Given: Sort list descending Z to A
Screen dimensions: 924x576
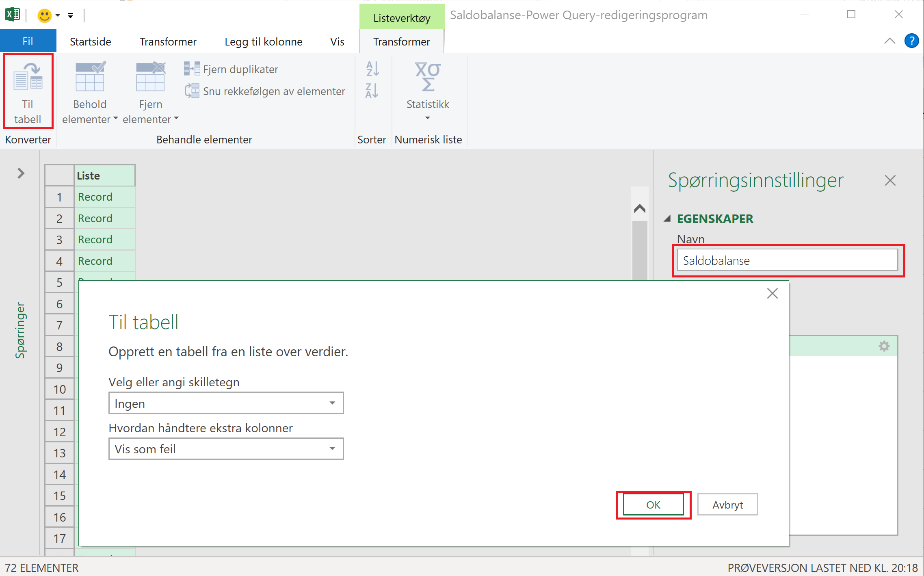Looking at the screenshot, I should [x=372, y=90].
